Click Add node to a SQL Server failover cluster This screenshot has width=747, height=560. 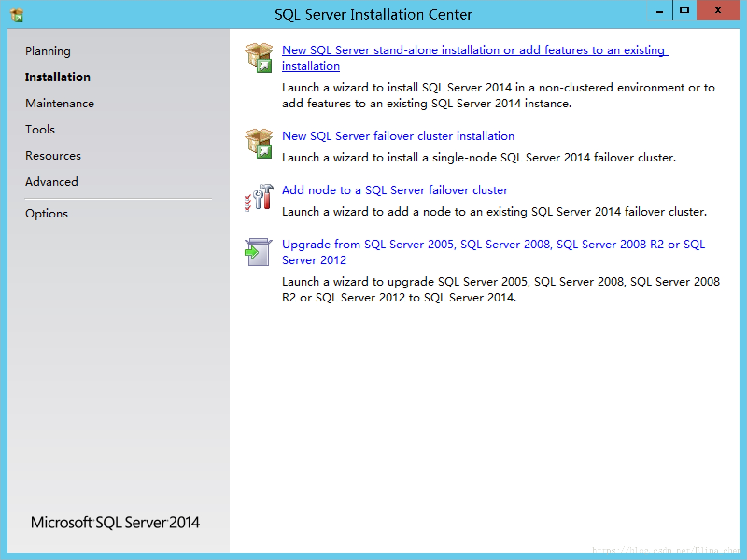click(395, 190)
